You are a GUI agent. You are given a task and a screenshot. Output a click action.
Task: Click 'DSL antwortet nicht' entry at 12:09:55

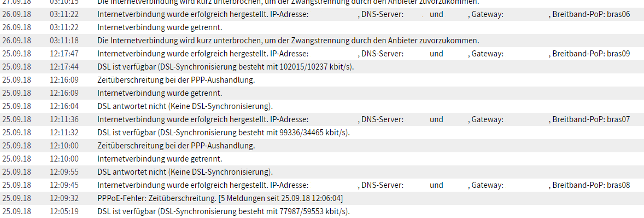coord(322,173)
